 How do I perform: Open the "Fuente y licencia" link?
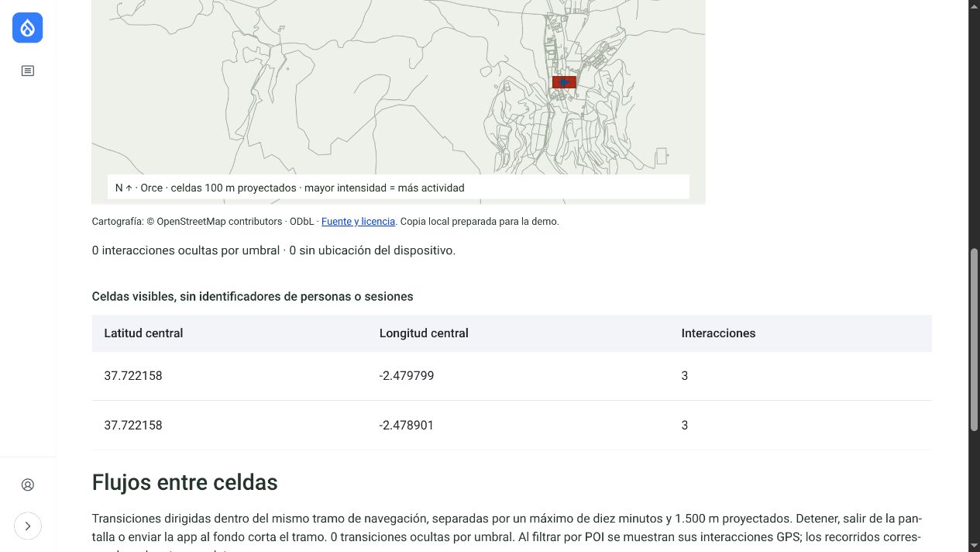[x=358, y=221]
